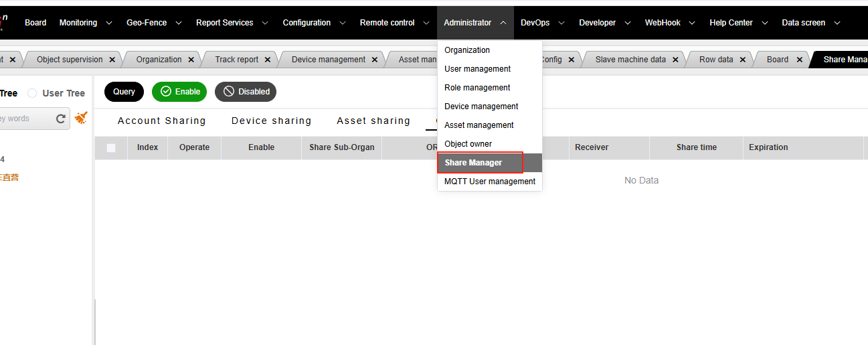Close the Track report tab
Viewport: 868px width, 345px height.
click(x=268, y=60)
